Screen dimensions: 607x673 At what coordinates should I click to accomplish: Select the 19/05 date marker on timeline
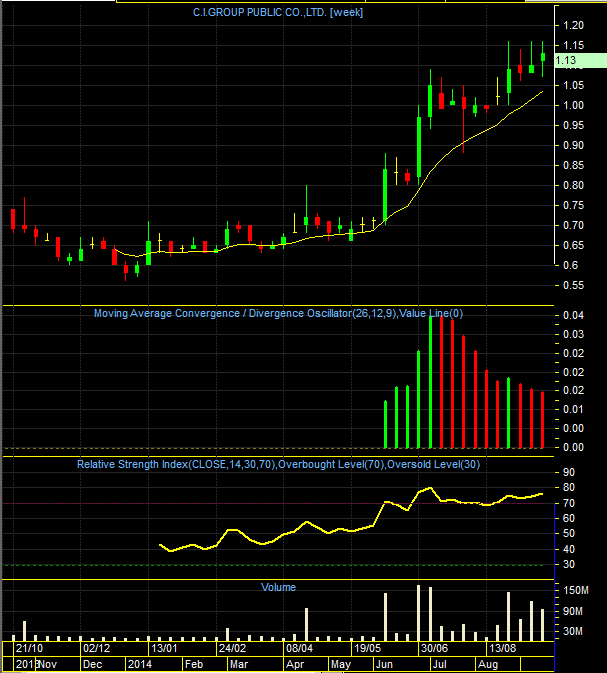367,648
